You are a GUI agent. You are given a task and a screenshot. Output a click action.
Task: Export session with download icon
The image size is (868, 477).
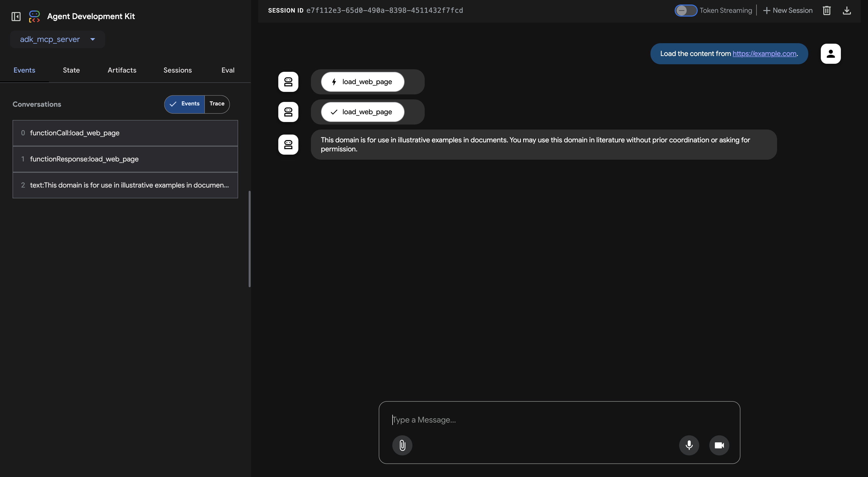pyautogui.click(x=847, y=11)
